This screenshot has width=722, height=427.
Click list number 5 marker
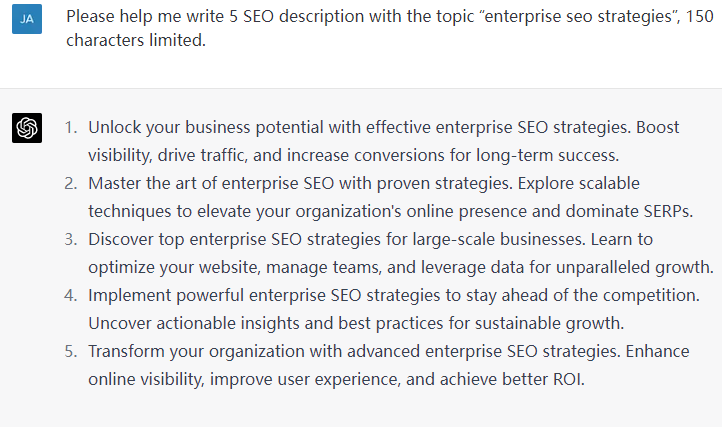70,352
